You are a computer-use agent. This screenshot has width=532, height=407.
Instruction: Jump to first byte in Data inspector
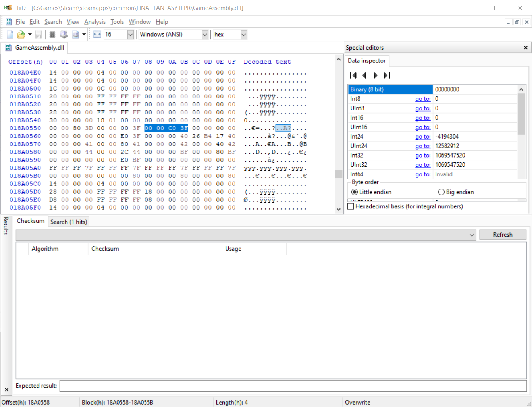tap(353, 75)
